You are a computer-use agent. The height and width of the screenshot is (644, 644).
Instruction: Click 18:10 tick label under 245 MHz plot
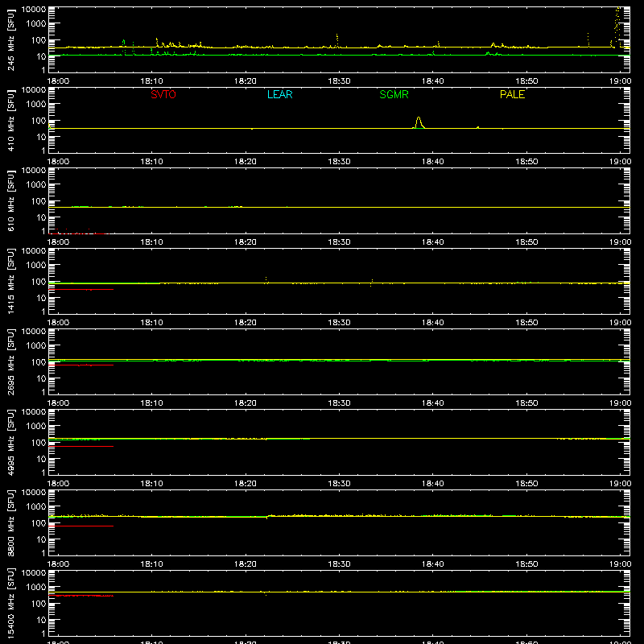click(x=151, y=81)
